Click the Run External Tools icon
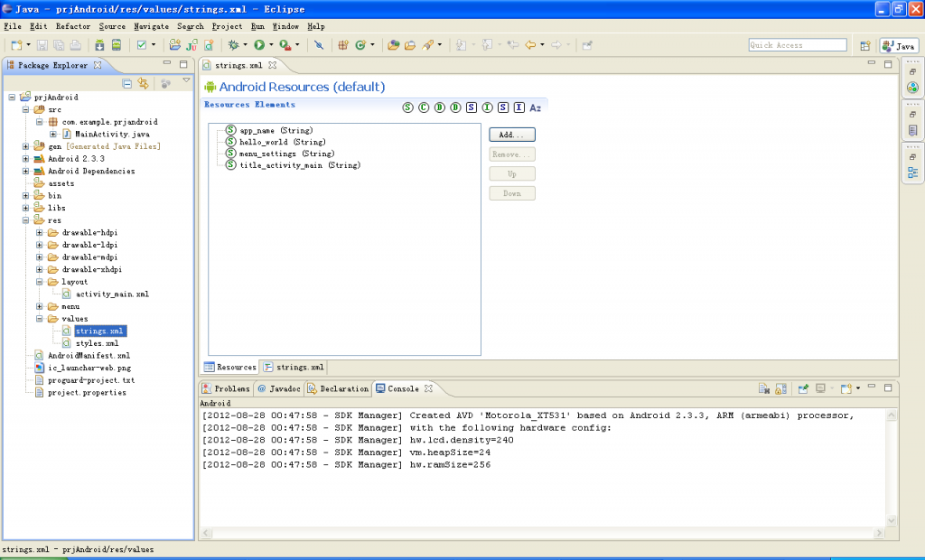This screenshot has width=925, height=560. click(285, 45)
